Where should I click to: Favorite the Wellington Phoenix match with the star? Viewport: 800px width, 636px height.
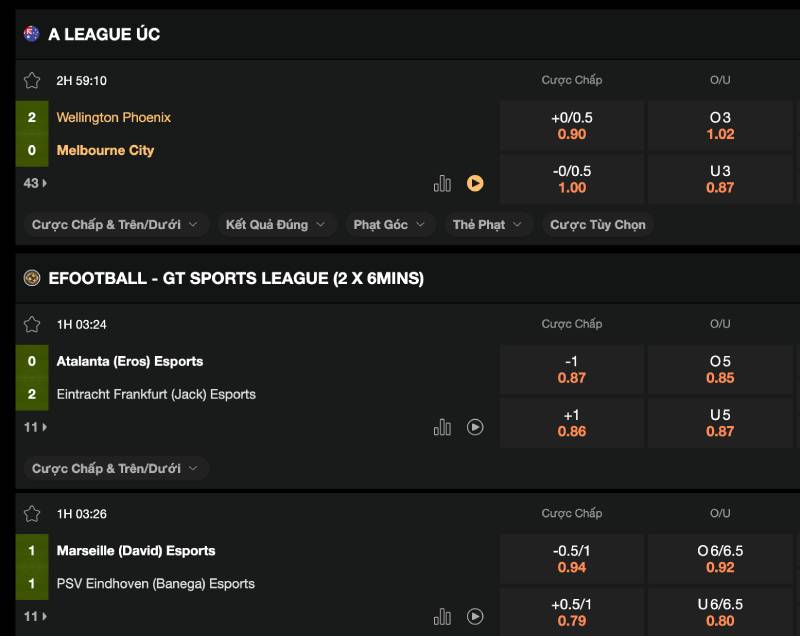[x=32, y=81]
